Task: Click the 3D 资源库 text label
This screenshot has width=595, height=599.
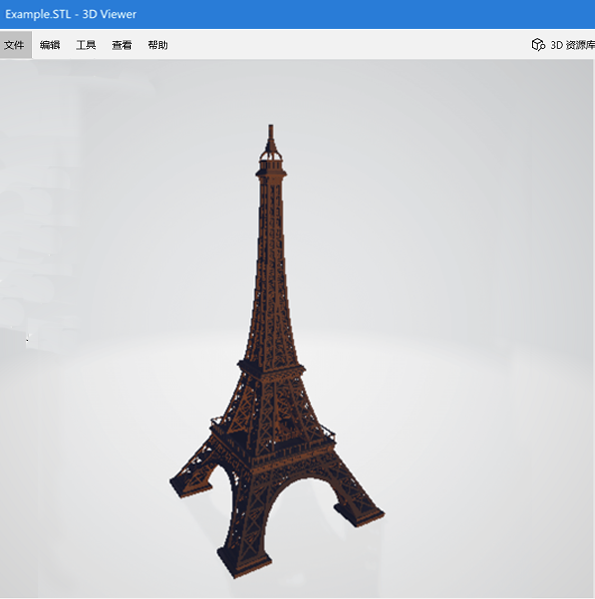Action: [572, 45]
